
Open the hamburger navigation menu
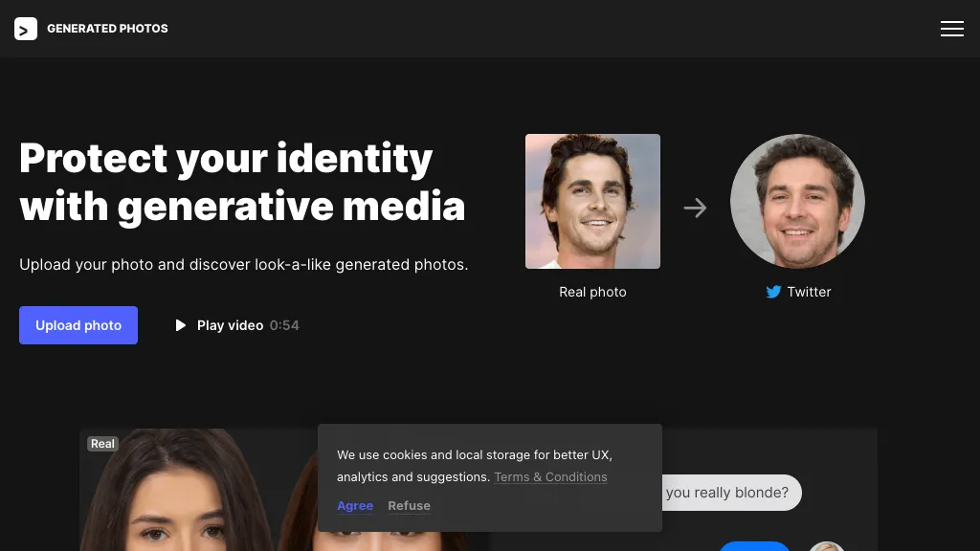tap(952, 29)
